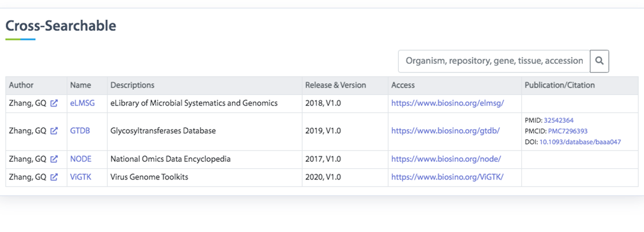Screen dimensions: 644x232
Task: Click the Name column header
Action: point(80,85)
